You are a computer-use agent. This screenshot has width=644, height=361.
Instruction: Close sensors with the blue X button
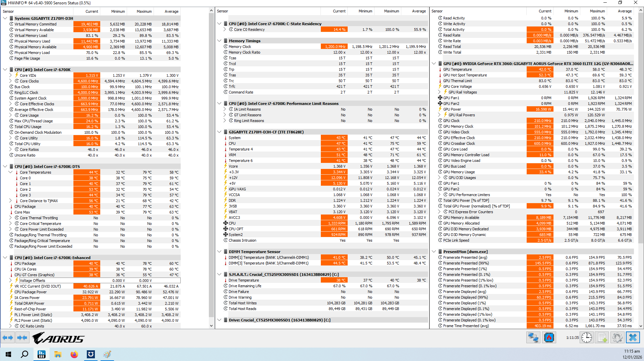(x=633, y=338)
